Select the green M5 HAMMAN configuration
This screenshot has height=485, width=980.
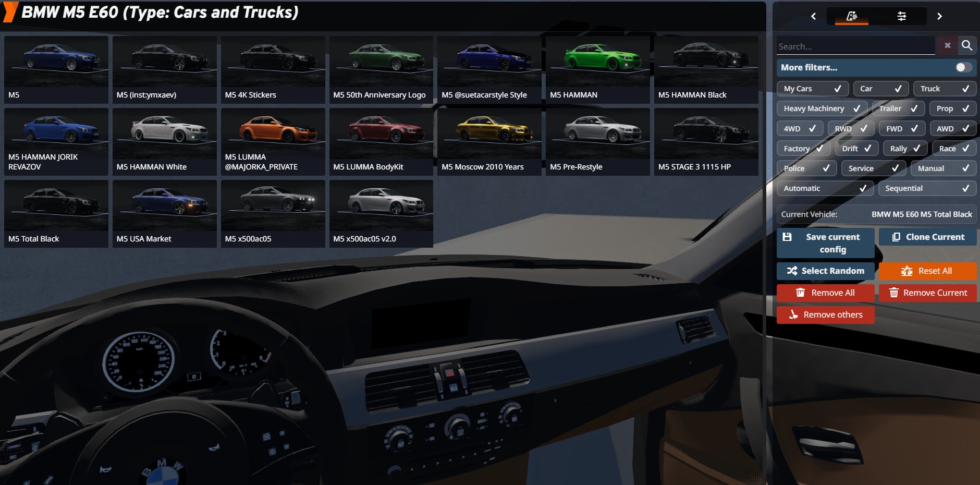tap(598, 69)
